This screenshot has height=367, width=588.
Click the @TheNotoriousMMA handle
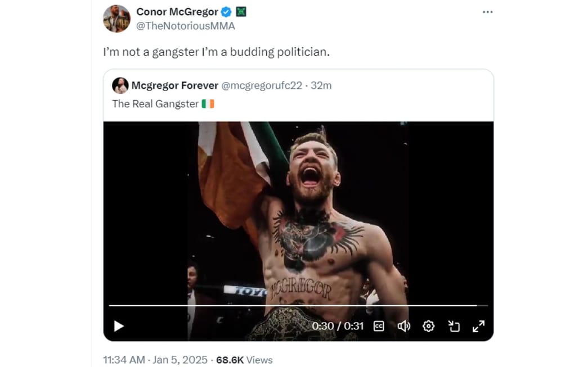click(x=186, y=26)
